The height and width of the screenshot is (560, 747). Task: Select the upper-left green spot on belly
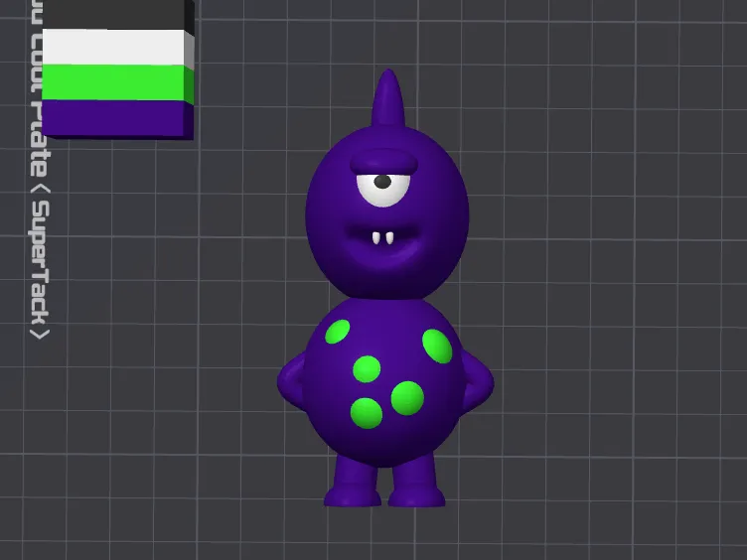tap(338, 332)
